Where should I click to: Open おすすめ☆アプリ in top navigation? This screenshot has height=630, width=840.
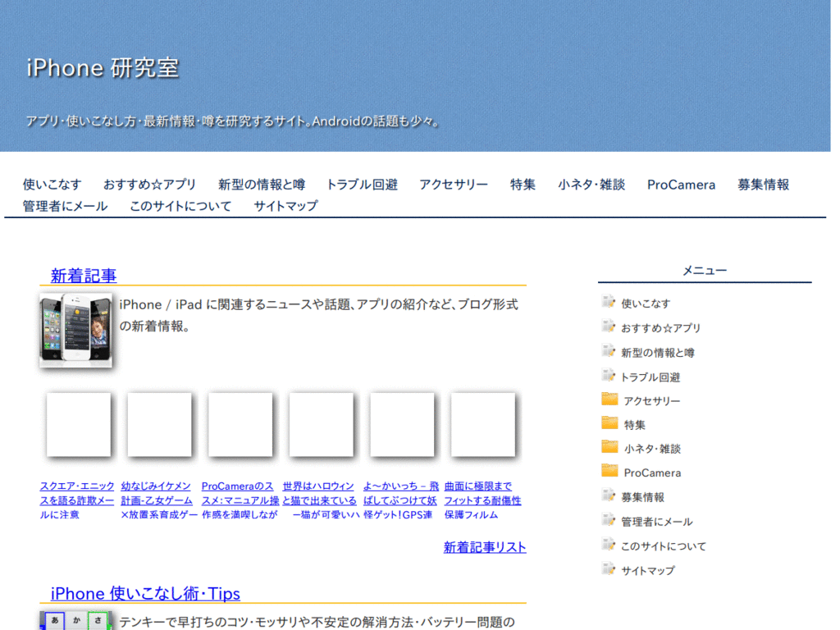(x=149, y=185)
